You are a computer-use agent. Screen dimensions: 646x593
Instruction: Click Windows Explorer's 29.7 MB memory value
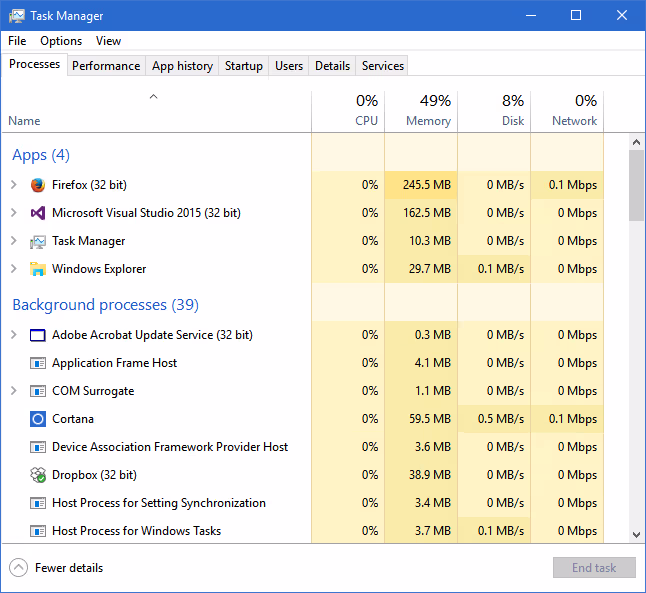(x=430, y=269)
